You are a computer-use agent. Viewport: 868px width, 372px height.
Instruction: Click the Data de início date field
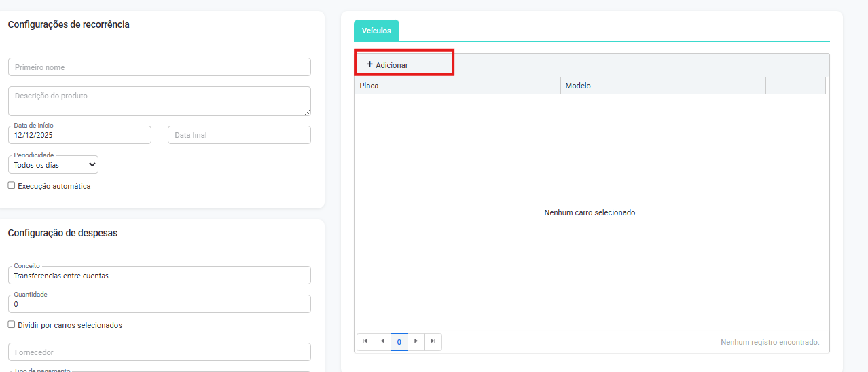79,135
